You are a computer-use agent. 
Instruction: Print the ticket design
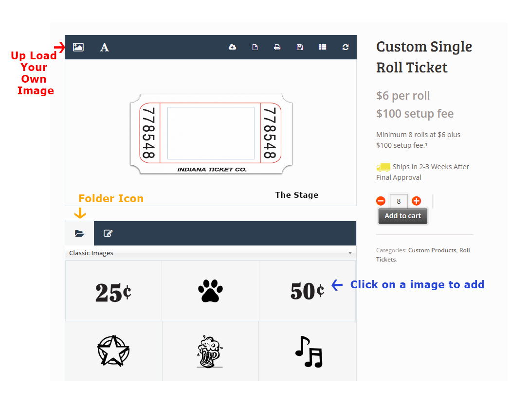point(277,47)
